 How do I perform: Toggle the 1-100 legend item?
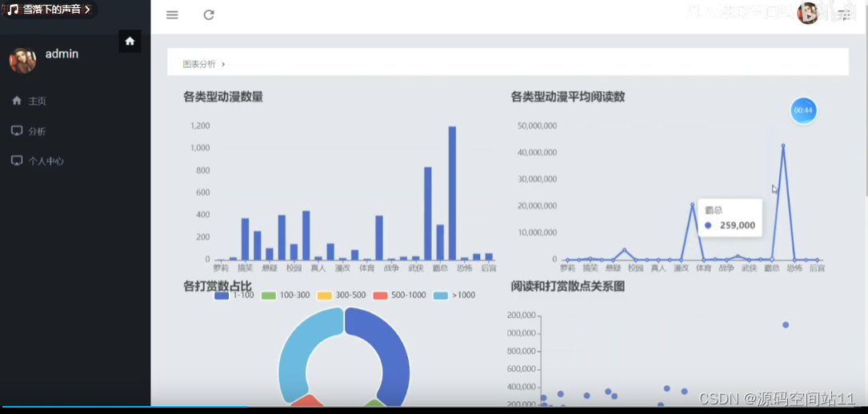click(234, 295)
